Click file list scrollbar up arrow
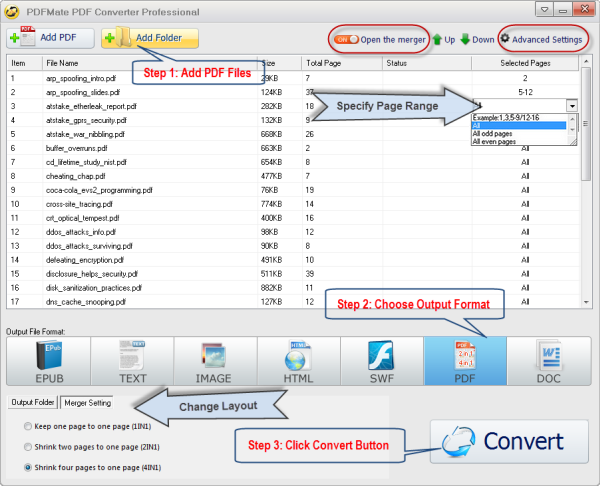This screenshot has height=486, width=600. 586,61
